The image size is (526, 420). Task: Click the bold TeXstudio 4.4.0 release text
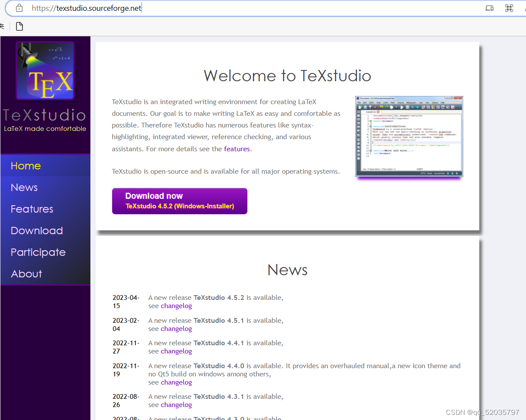219,366
